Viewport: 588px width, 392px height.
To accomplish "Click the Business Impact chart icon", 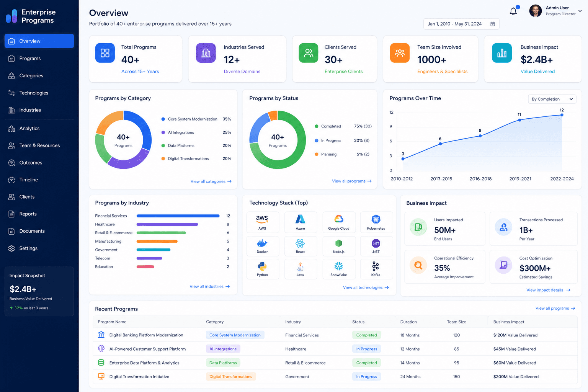I will click(x=502, y=53).
